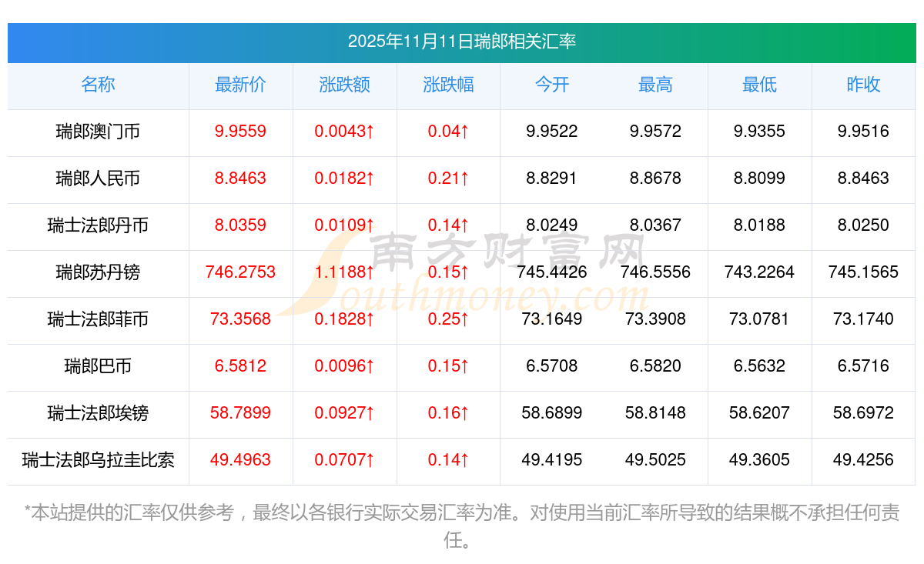The image size is (924, 564).
Task: Select the 瑞郎人民币 currency pair
Action: 98,179
